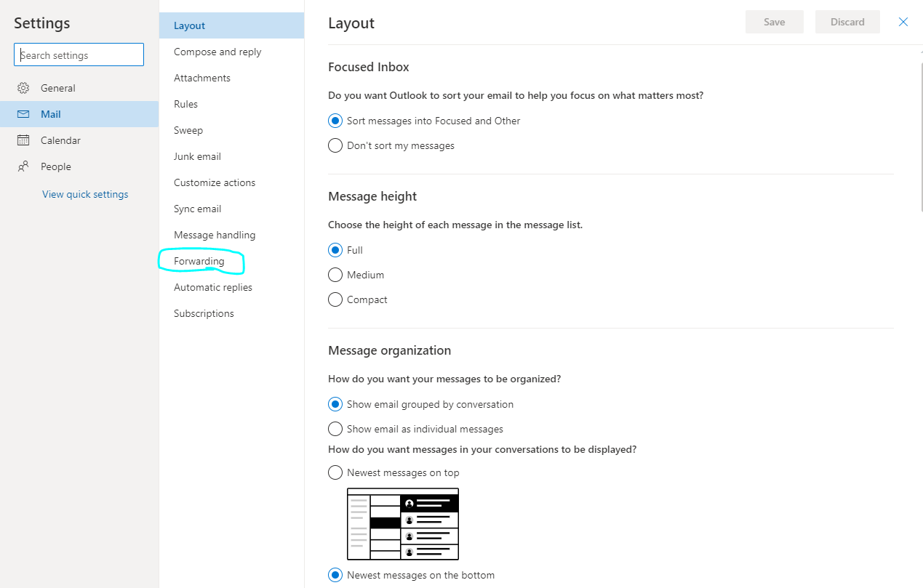The image size is (923, 588).
Task: Open Subscriptions settings
Action: tap(204, 313)
